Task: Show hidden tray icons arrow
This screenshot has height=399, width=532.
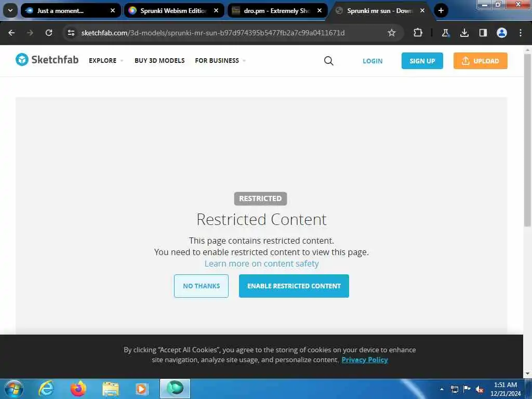Action: click(x=442, y=389)
